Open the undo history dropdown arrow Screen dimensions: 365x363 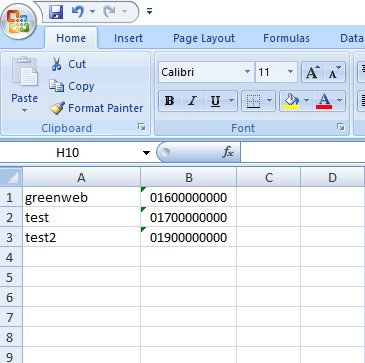tap(92, 12)
